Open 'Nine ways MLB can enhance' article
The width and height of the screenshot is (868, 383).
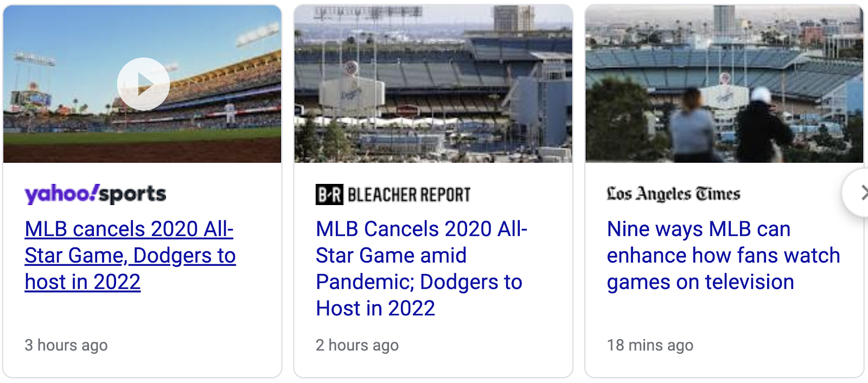(x=698, y=229)
